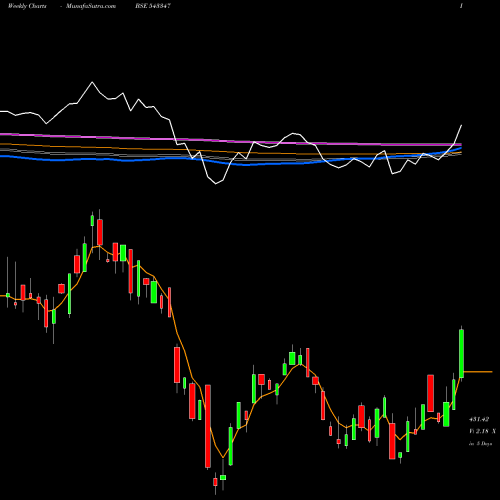Click the horizontal orange price level line at right
Screen dimensions: 500x500
[x=478, y=371]
